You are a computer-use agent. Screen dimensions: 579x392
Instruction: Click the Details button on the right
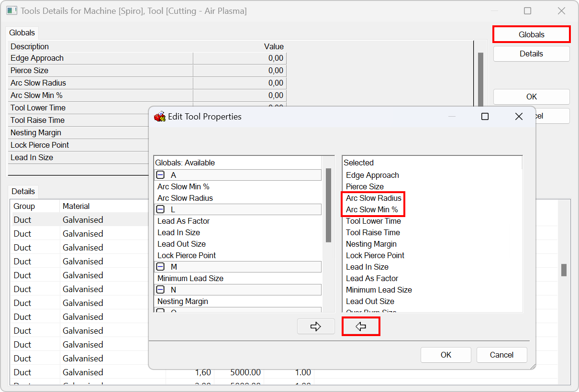click(531, 54)
